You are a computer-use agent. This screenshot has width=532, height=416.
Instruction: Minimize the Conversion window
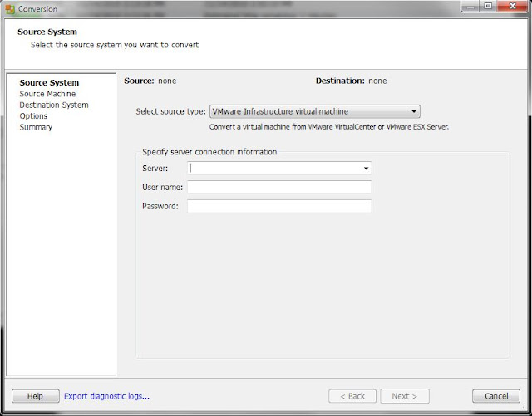(470, 7)
